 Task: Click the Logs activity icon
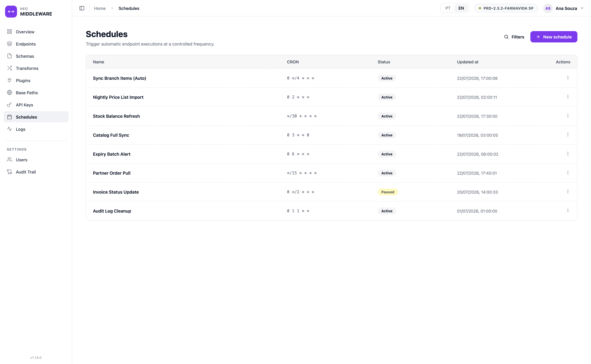(x=10, y=129)
